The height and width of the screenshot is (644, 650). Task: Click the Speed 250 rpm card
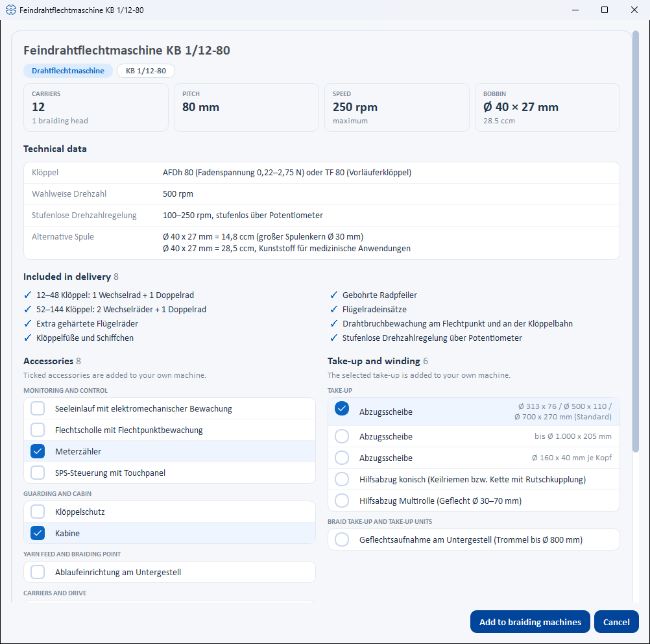(x=397, y=108)
